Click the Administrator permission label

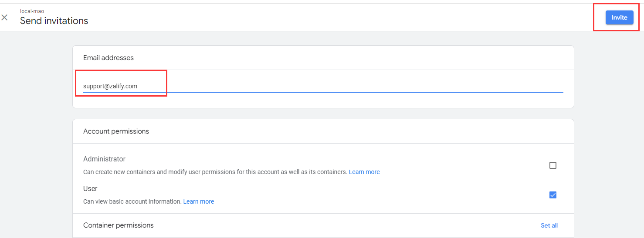(x=104, y=159)
